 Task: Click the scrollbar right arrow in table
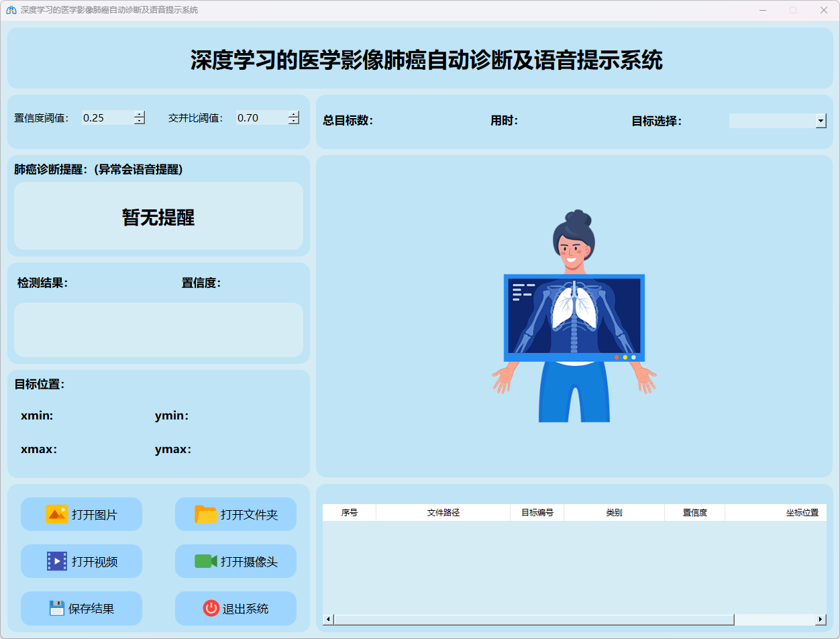pyautogui.click(x=821, y=620)
